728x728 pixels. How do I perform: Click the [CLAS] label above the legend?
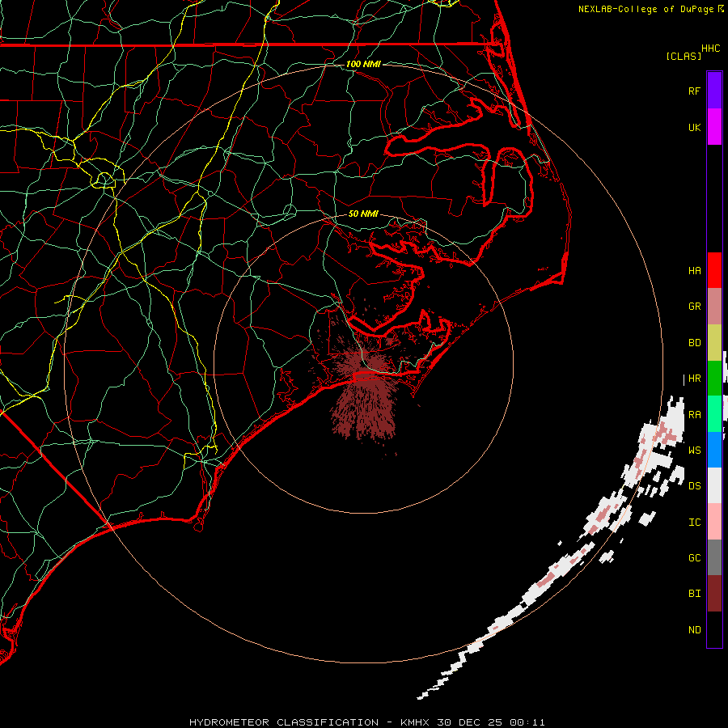tap(684, 56)
